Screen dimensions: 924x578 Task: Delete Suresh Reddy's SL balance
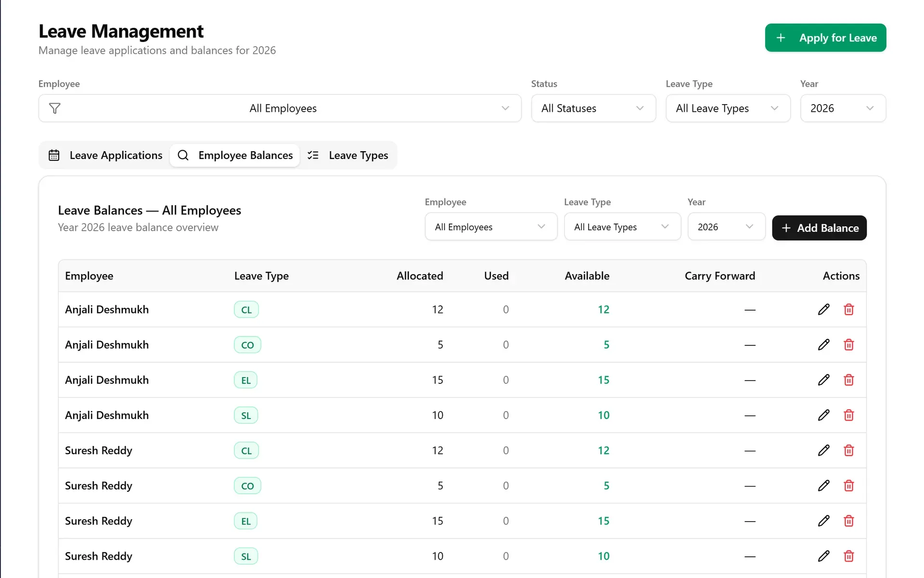pos(849,556)
